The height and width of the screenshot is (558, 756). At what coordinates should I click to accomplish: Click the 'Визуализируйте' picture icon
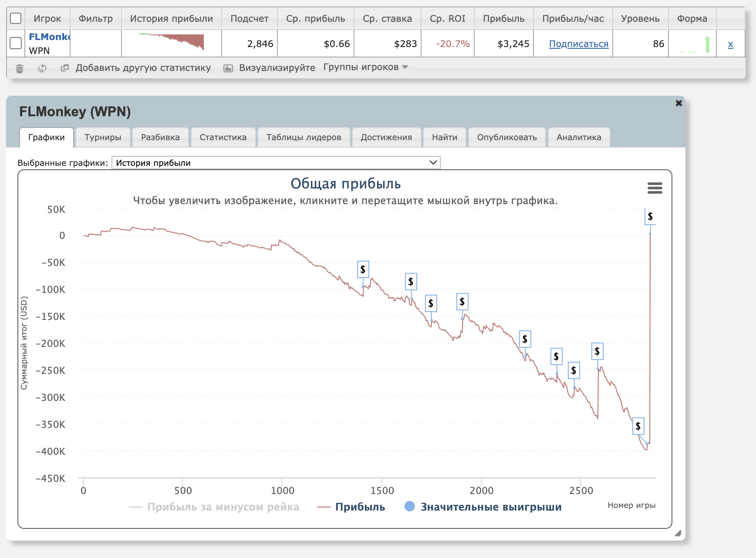click(228, 68)
